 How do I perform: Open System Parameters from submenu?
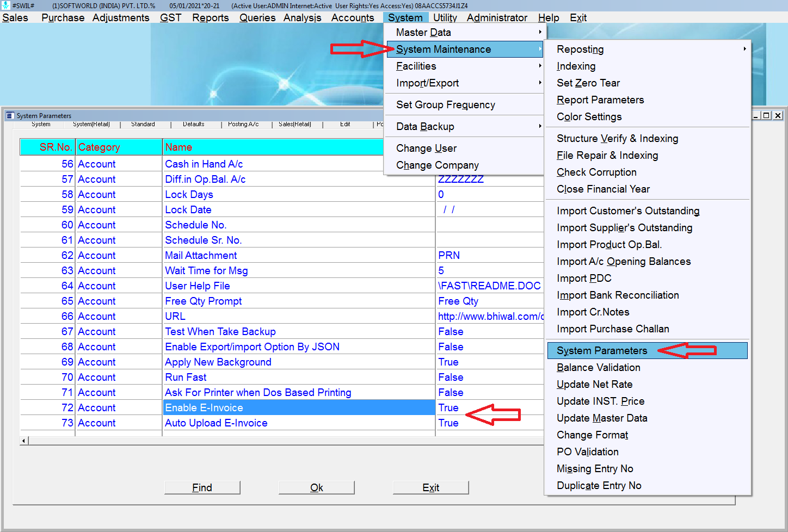pyautogui.click(x=648, y=350)
